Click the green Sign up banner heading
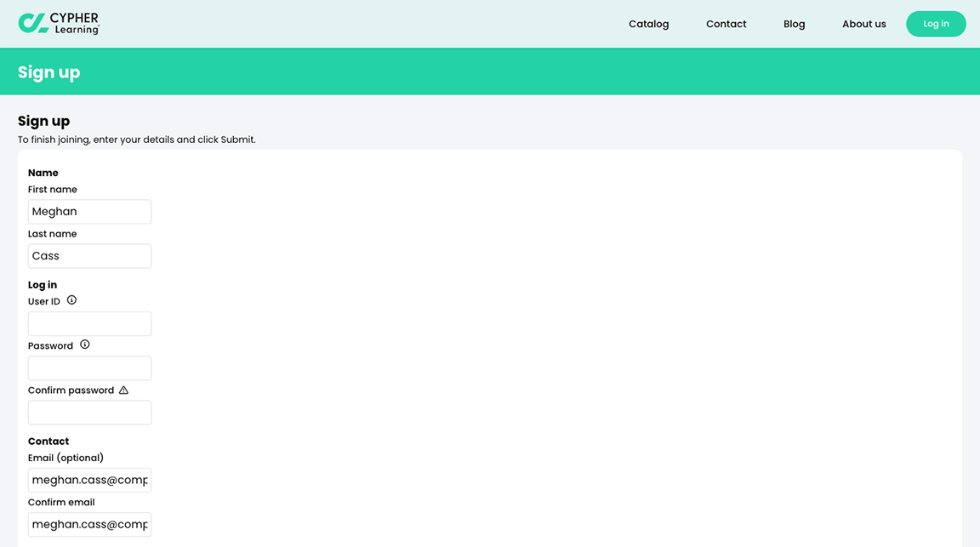Image resolution: width=980 pixels, height=547 pixels. coord(48,71)
